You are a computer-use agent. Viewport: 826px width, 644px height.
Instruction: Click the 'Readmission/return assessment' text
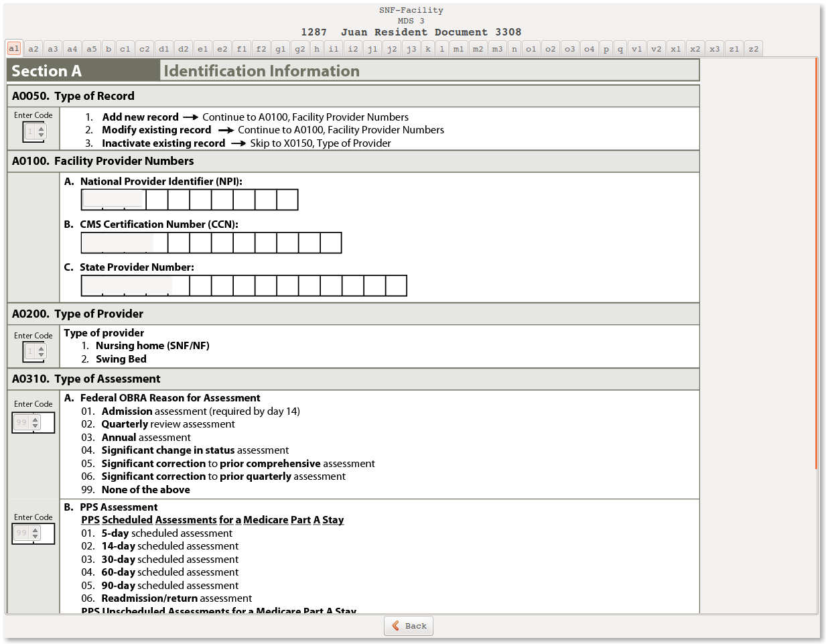[x=177, y=598]
